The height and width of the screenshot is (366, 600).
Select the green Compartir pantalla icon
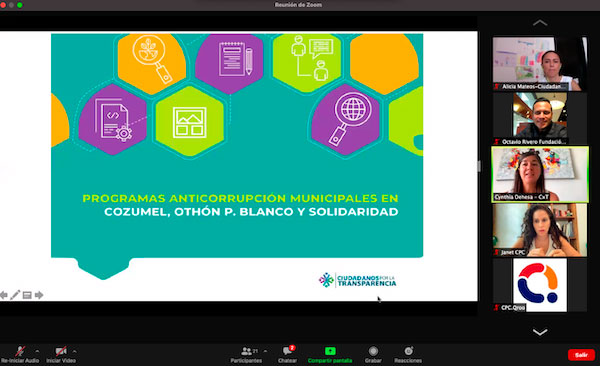click(x=330, y=351)
